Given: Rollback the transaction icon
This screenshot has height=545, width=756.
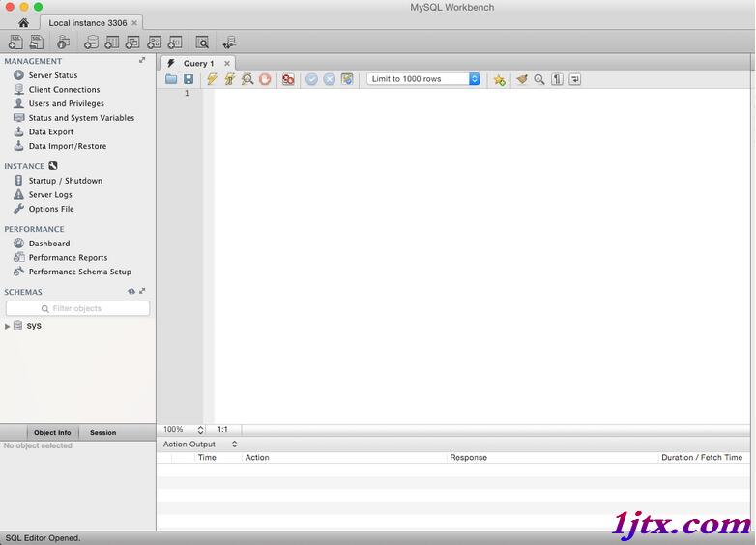Looking at the screenshot, I should 329,79.
